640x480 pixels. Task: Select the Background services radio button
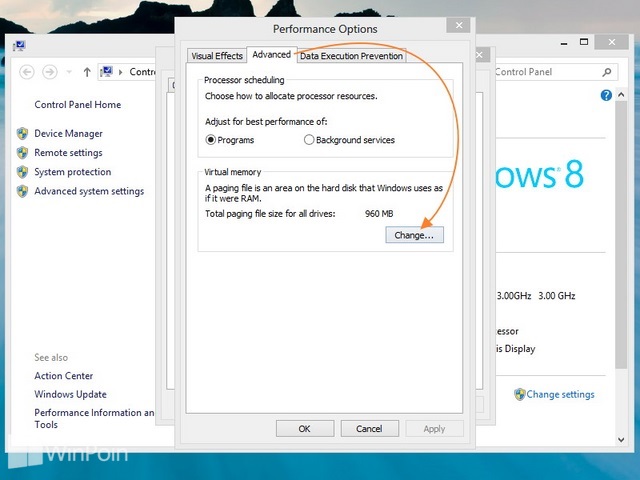(309, 140)
